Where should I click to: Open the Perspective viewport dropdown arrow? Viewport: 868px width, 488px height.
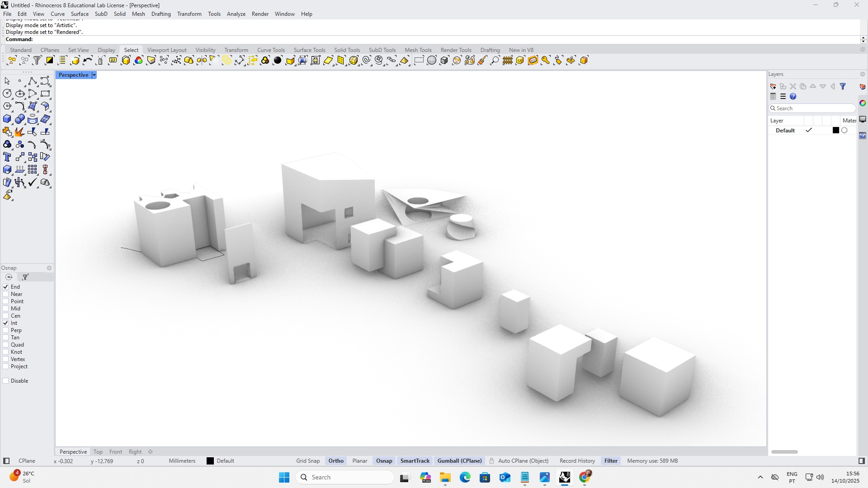click(x=94, y=75)
